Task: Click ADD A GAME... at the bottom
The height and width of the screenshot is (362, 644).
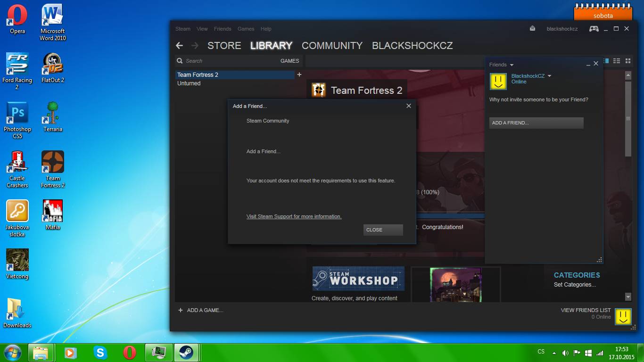Action: click(x=201, y=310)
